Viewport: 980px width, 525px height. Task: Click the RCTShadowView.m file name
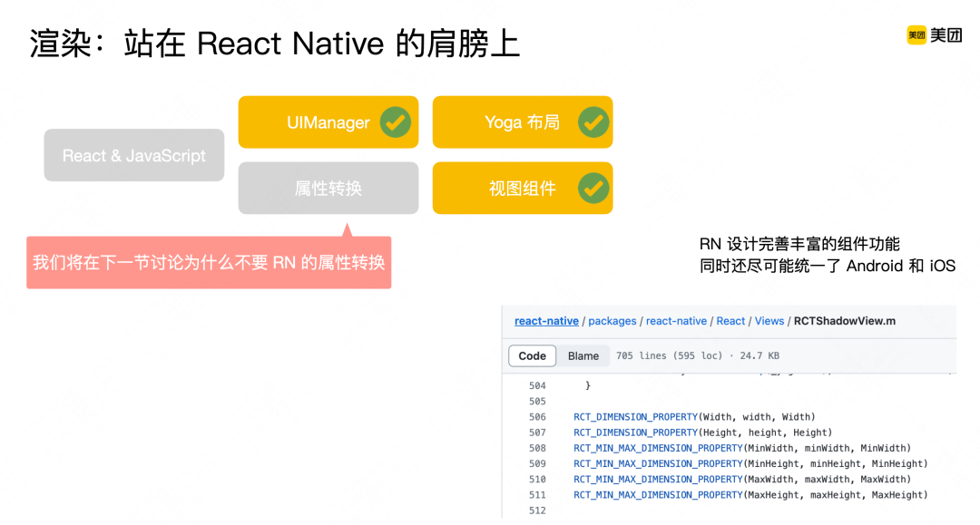[845, 321]
